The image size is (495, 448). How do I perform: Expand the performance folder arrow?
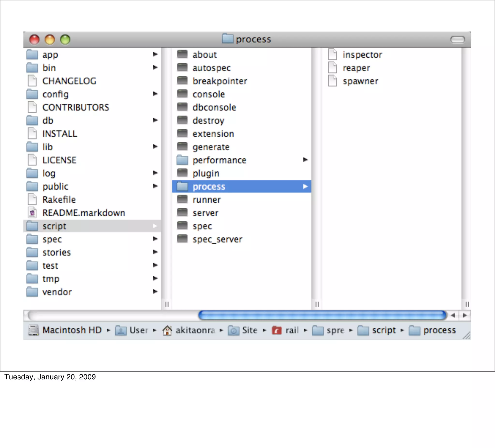click(x=305, y=160)
